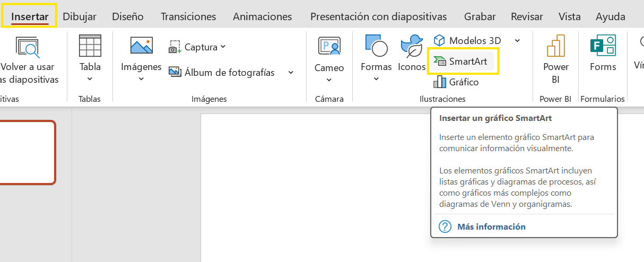Insert a Forms questionnaire
The height and width of the screenshot is (262, 644).
603,53
